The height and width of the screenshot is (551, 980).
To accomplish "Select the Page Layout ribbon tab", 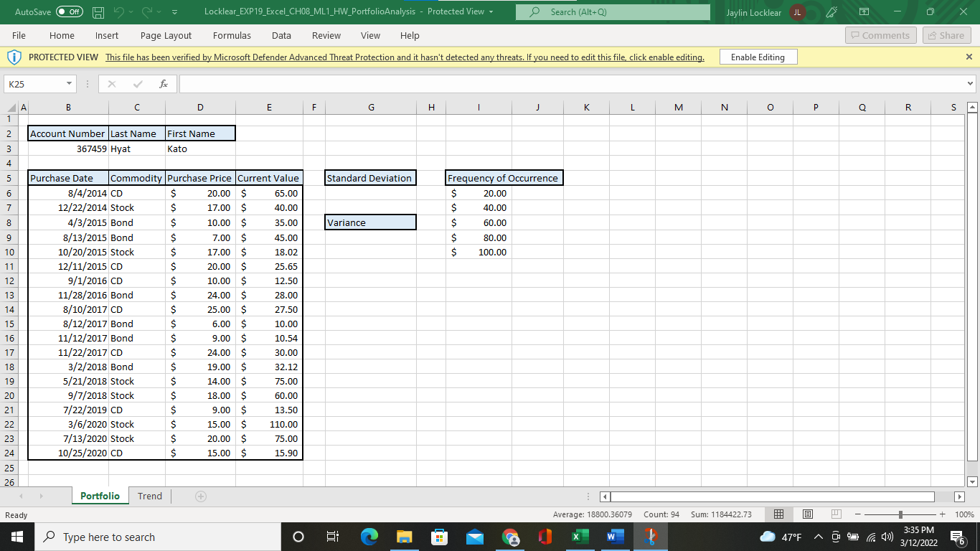I will (166, 35).
